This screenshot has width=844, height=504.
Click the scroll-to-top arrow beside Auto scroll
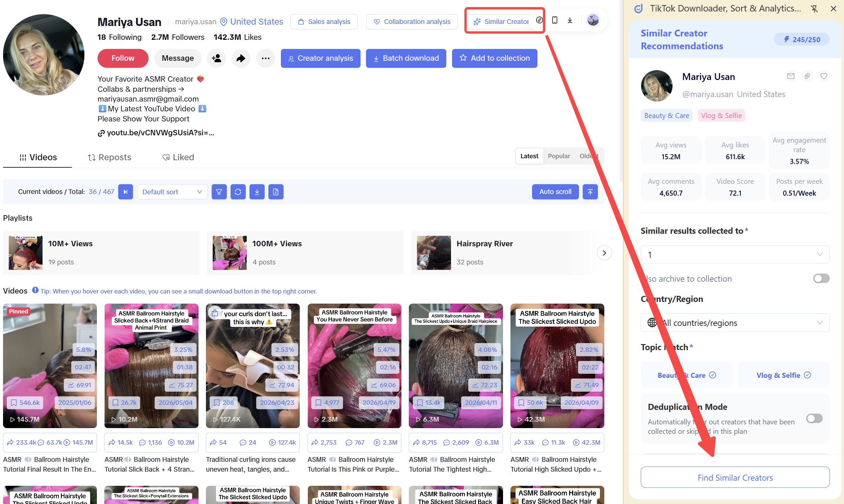point(590,192)
